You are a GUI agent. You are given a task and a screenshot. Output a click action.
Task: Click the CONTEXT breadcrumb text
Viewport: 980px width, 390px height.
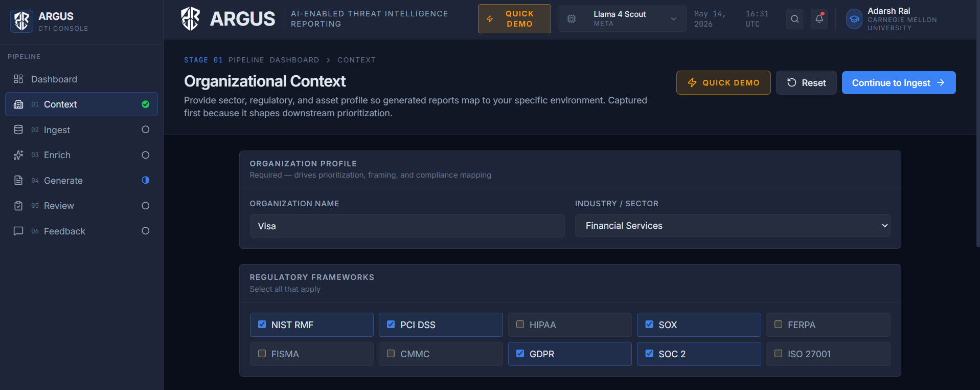tap(356, 60)
